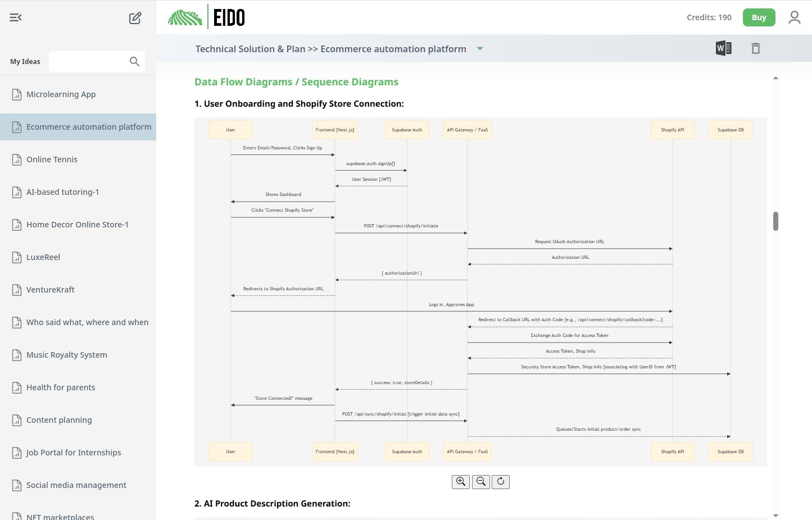The width and height of the screenshot is (812, 520).
Task: Zoom in on the sequence diagram
Action: [460, 481]
